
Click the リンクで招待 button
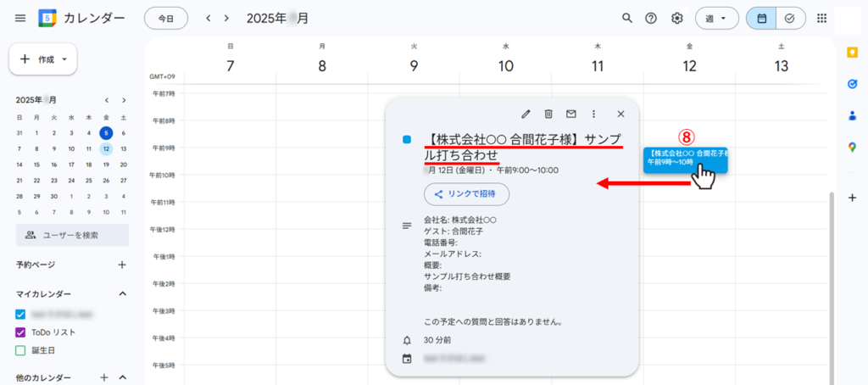point(466,194)
